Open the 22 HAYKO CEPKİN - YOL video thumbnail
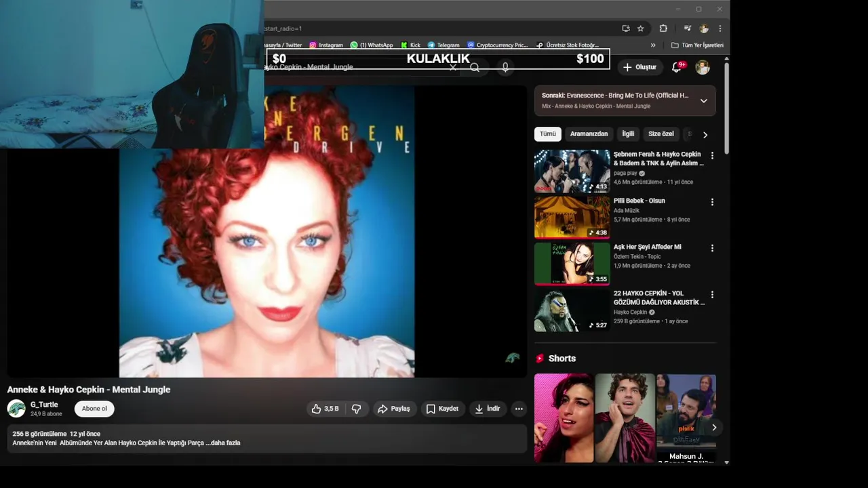The height and width of the screenshot is (488, 868). point(572,310)
